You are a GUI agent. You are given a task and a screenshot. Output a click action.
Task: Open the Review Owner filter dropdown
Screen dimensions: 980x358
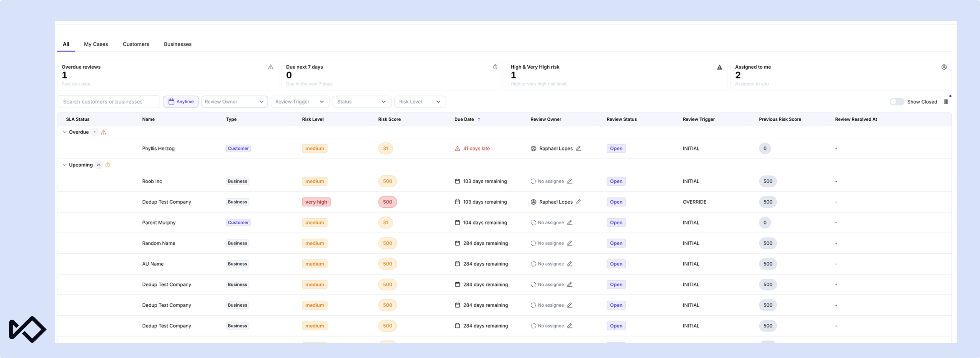(234, 102)
